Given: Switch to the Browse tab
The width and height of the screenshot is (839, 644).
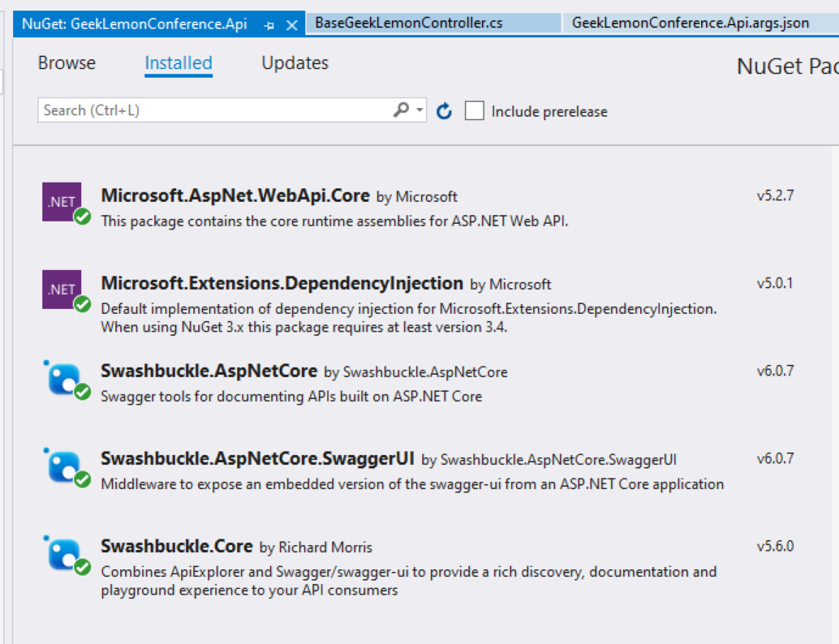Looking at the screenshot, I should [x=67, y=63].
